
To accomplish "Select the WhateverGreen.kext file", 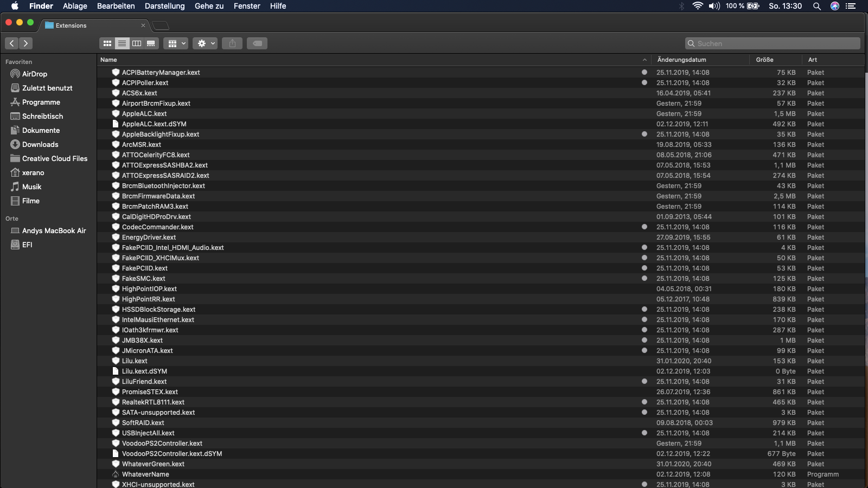I will (481, 464).
